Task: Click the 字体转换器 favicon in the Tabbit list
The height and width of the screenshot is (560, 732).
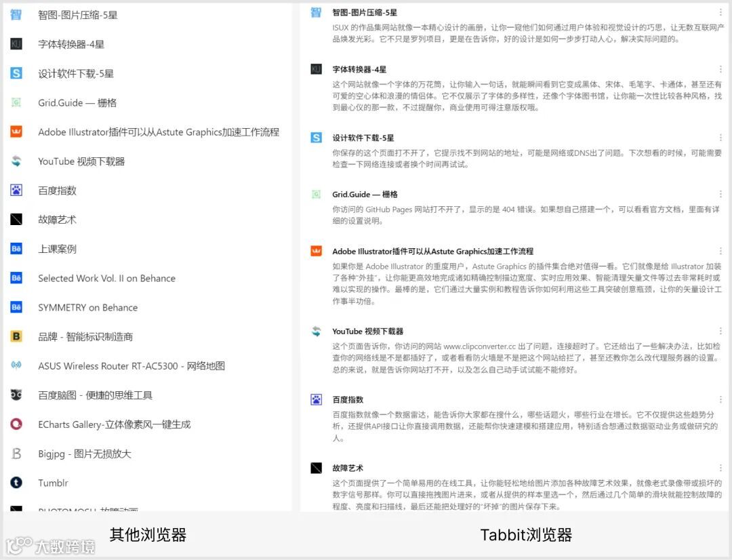Action: click(316, 69)
